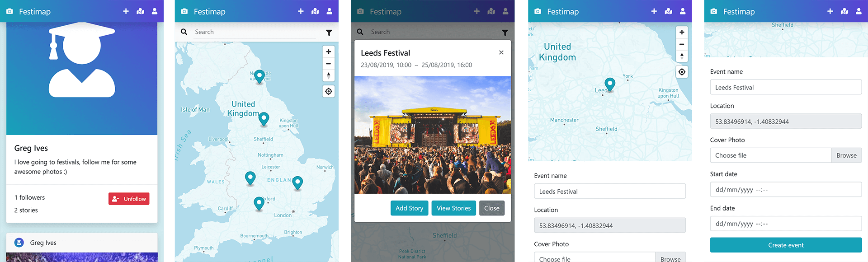Click the plus icon on the UK map search screen
Viewport: 868px width, 262px height.
pos(301,11)
